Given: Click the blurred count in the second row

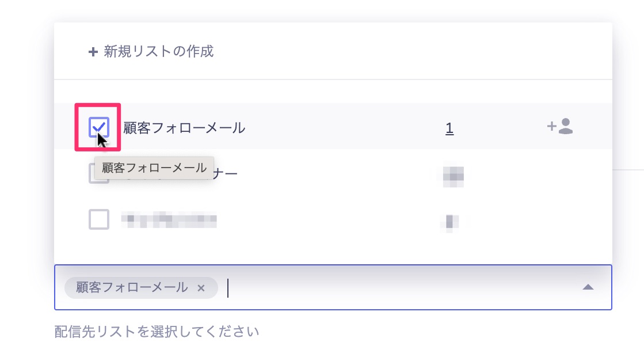Looking at the screenshot, I should click(x=453, y=177).
